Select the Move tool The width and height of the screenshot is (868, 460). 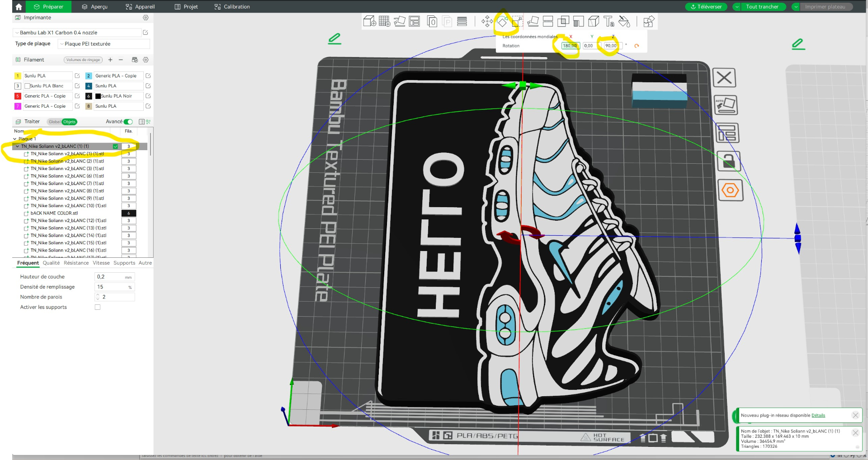click(x=487, y=21)
